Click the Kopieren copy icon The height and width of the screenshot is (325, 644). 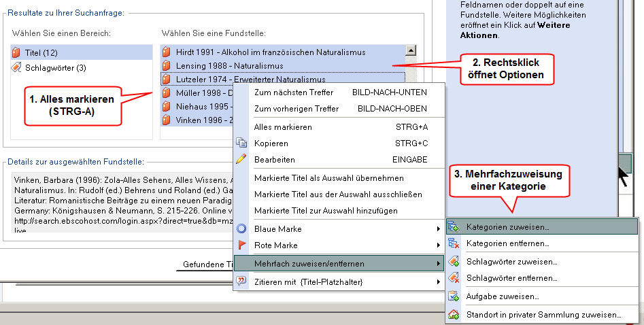point(241,143)
